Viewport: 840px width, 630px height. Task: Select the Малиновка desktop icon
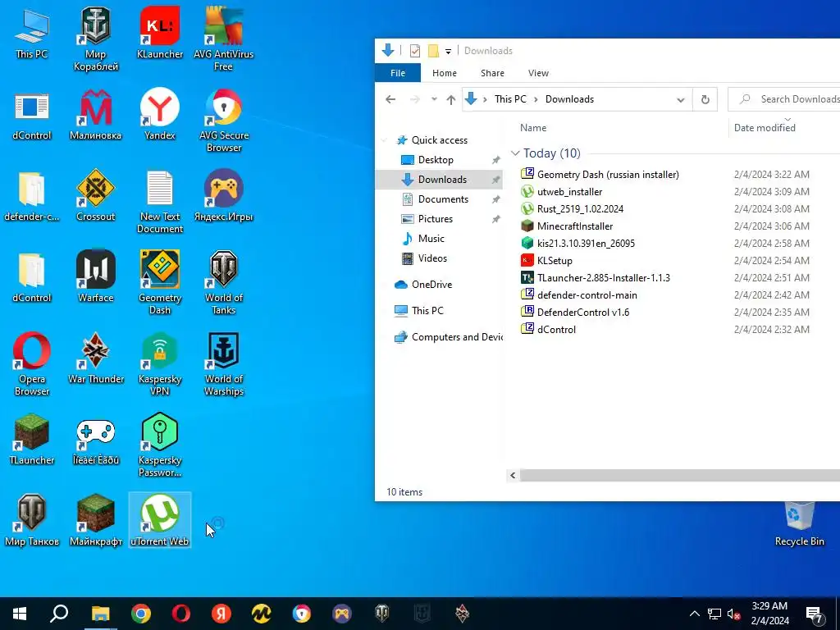(x=96, y=115)
